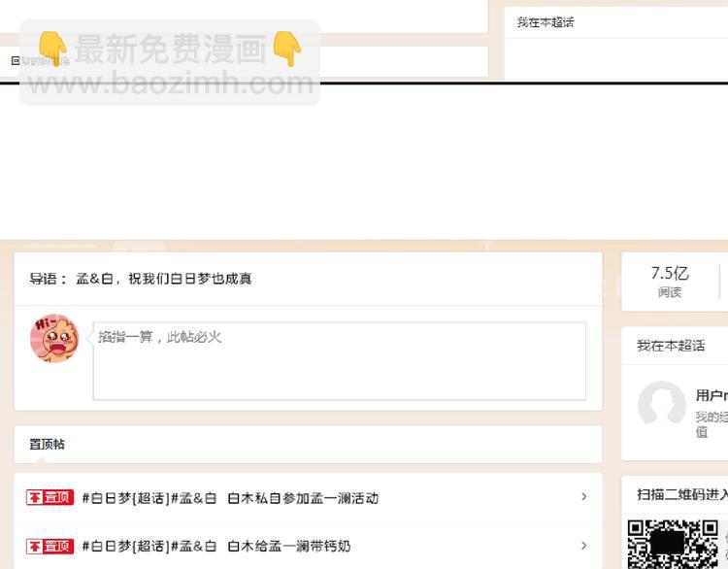Expand the 白木给孟一澜带钙奶 post chevron
Viewport: 728px width, 569px height.
(583, 546)
